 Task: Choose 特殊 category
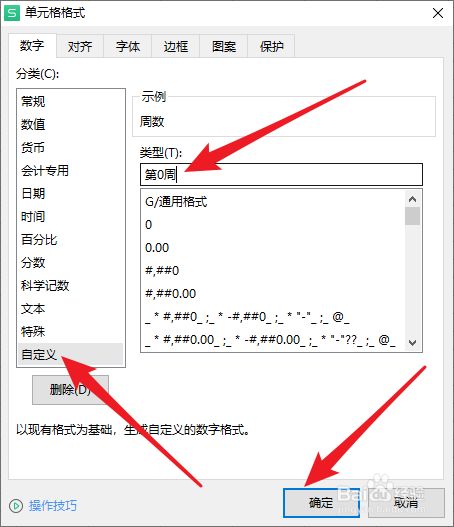pos(71,331)
